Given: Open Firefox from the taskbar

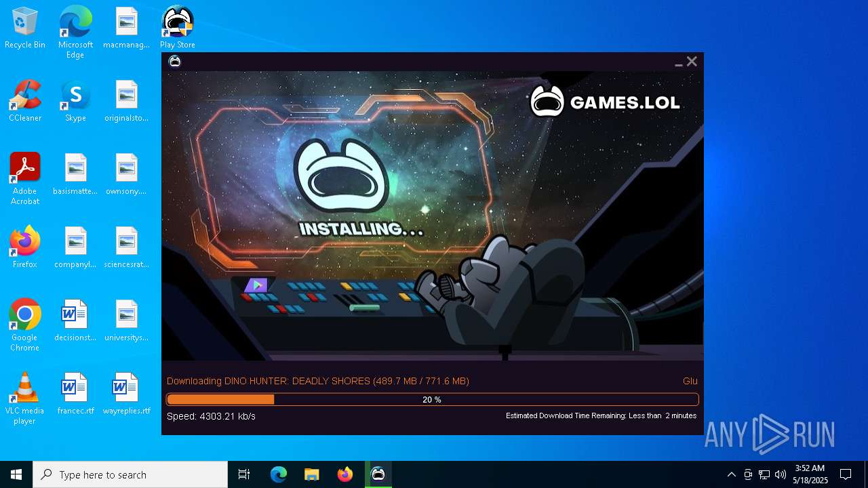Looking at the screenshot, I should point(345,474).
